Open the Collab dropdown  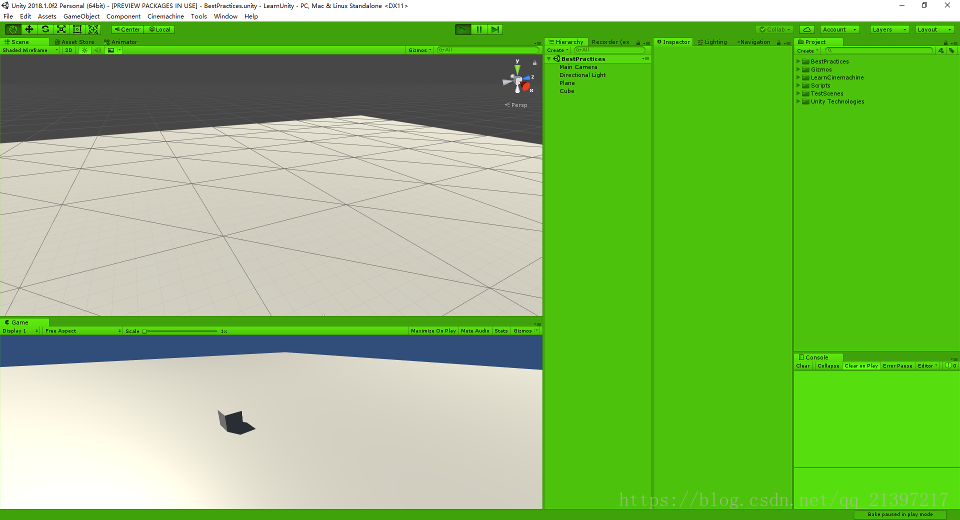click(x=775, y=29)
